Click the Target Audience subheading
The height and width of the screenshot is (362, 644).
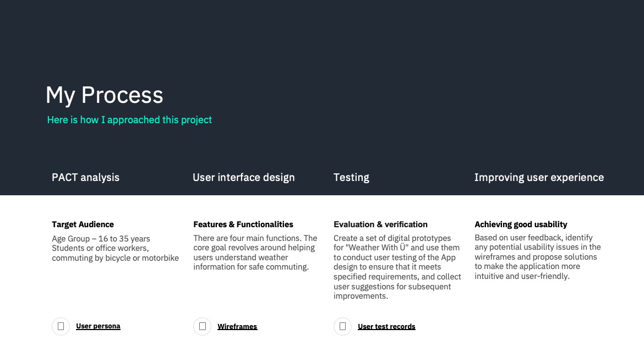coord(83,224)
